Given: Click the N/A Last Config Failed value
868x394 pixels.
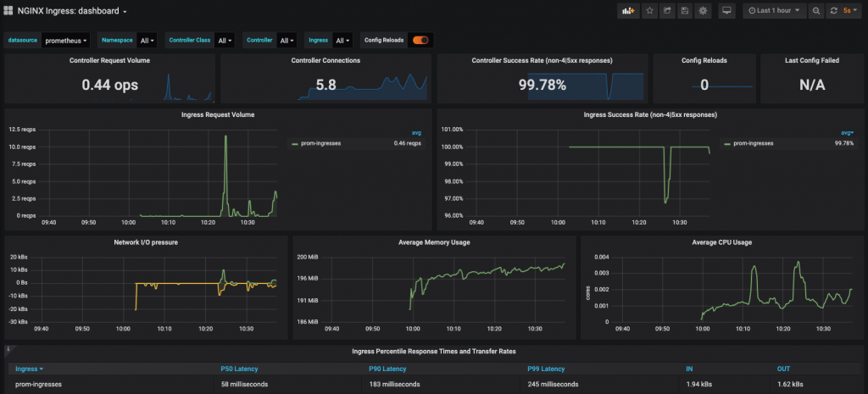Looking at the screenshot, I should click(x=812, y=85).
